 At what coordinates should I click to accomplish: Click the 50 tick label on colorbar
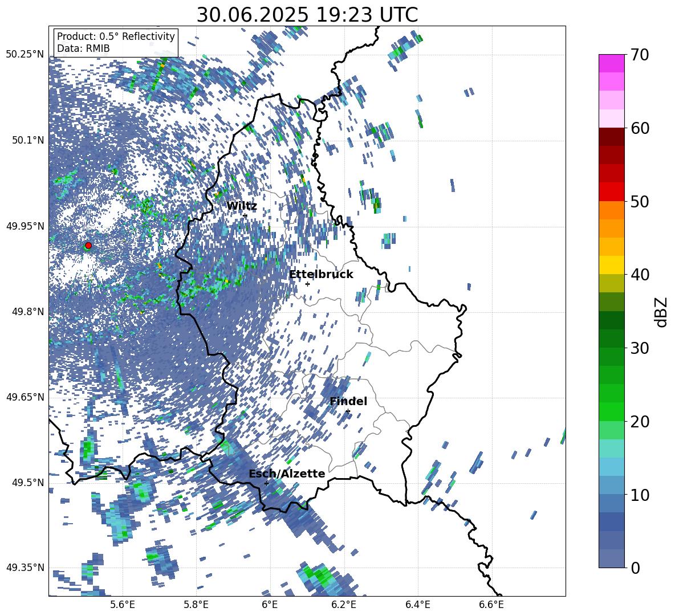coord(639,201)
